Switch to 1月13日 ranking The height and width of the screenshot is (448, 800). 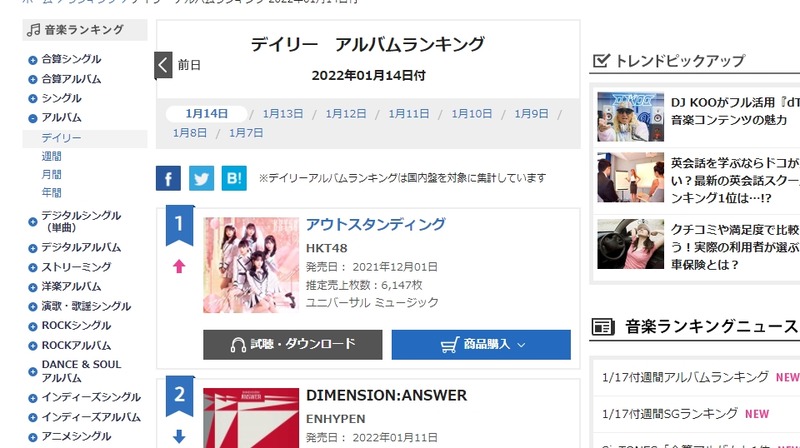(x=283, y=114)
